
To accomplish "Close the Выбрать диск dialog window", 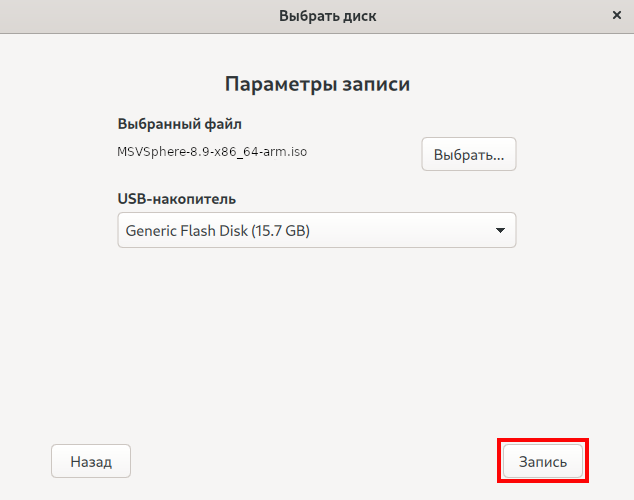I will tap(617, 15).
